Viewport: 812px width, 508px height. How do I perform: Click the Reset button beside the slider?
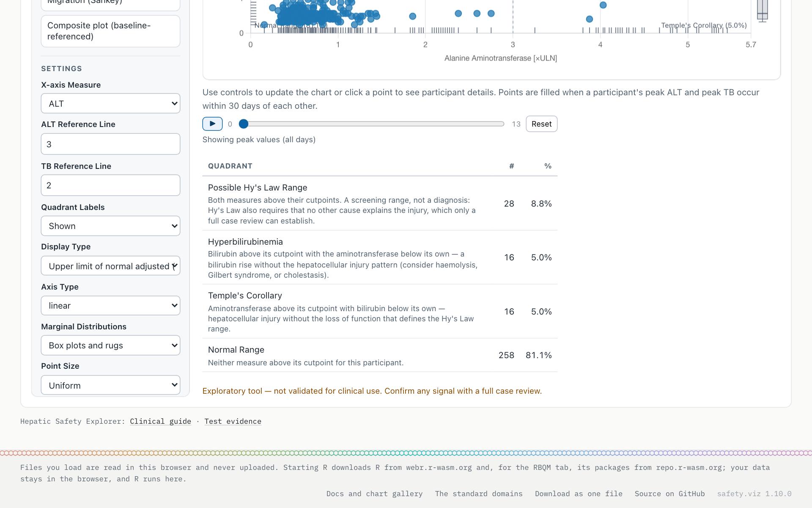click(541, 124)
